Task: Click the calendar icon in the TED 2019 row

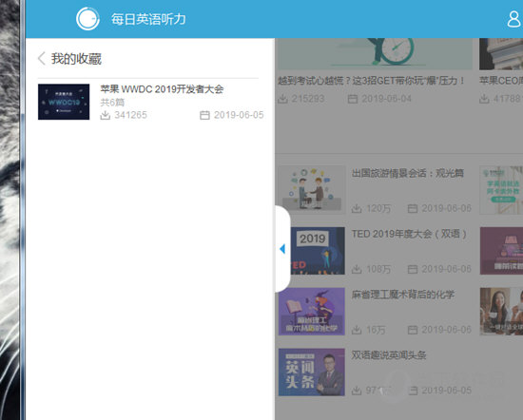Action: point(413,269)
